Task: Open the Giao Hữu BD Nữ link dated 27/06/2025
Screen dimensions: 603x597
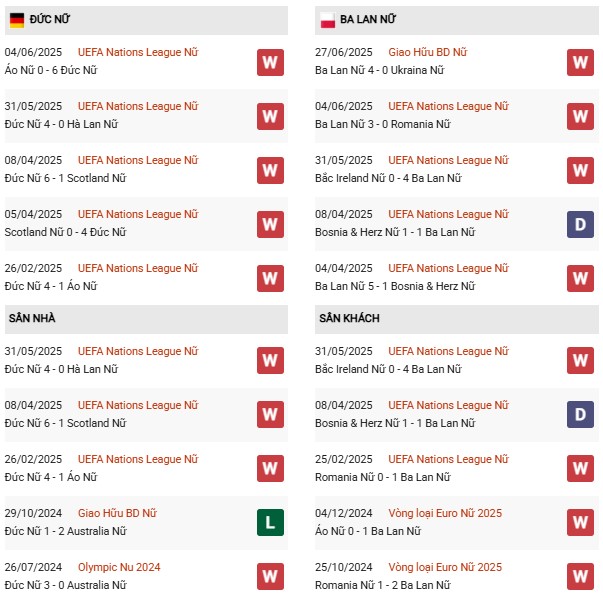Action: pos(427,52)
